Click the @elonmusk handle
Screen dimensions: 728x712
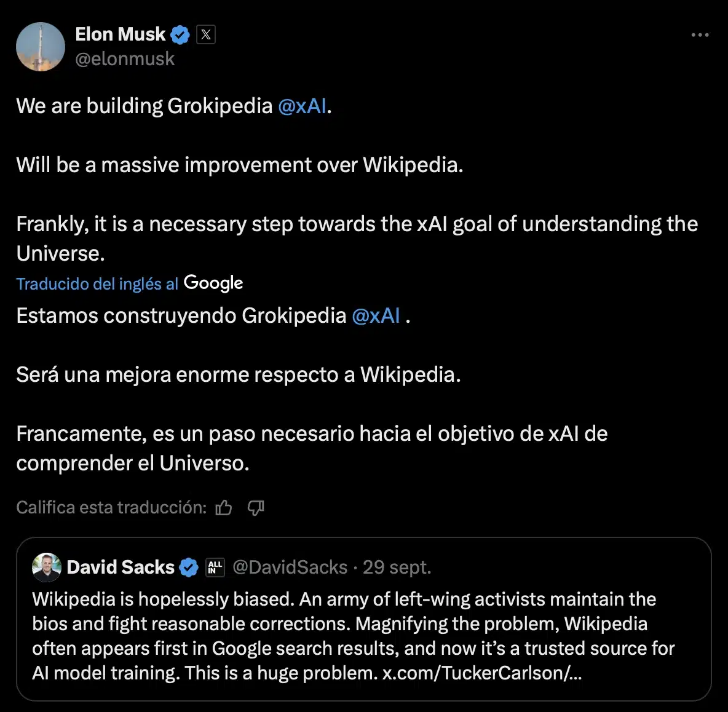click(x=125, y=59)
